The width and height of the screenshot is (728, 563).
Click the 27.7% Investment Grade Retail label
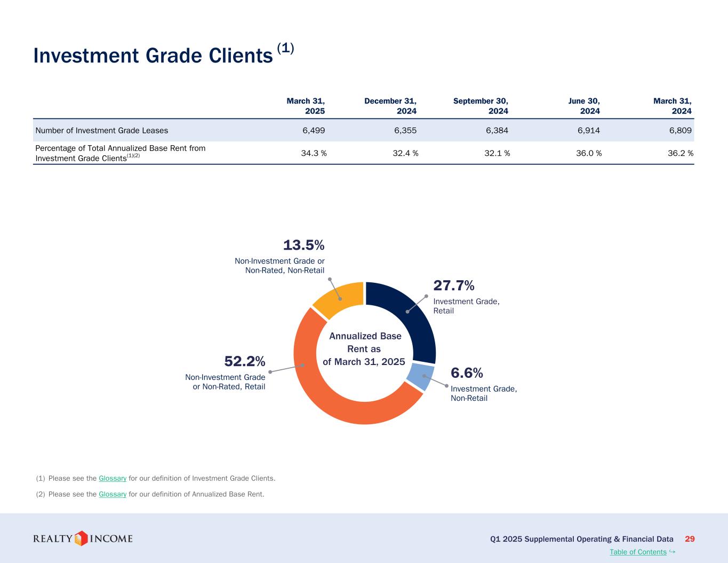tap(454, 286)
